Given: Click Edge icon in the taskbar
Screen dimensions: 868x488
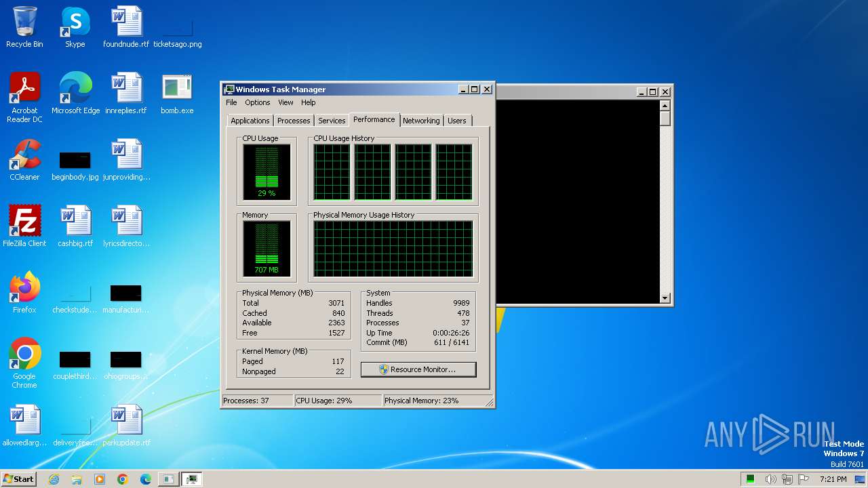Looking at the screenshot, I should pyautogui.click(x=146, y=479).
